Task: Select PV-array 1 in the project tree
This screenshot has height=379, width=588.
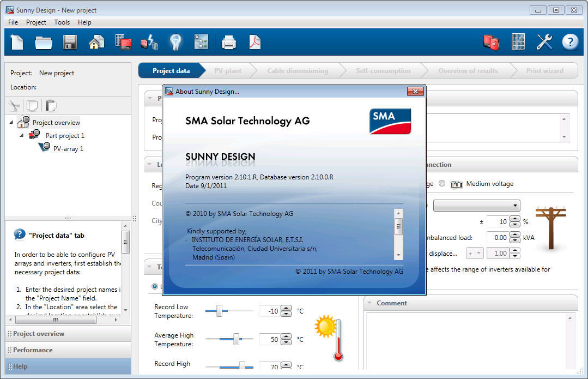Action: [x=68, y=149]
